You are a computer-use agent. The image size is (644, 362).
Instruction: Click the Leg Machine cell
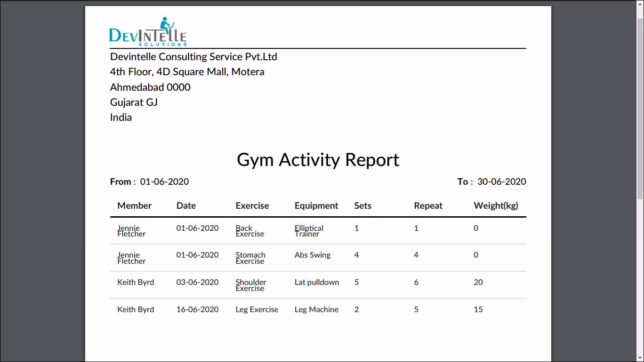click(x=316, y=309)
